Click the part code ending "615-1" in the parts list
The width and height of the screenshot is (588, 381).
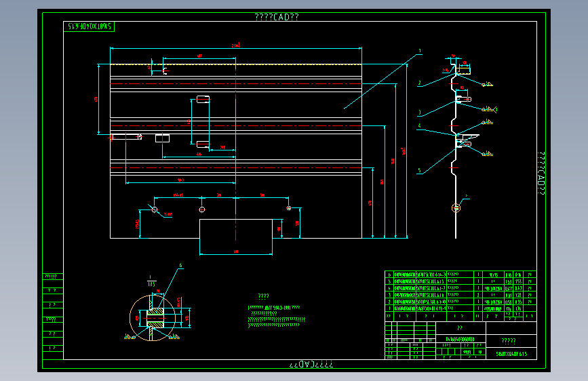pyautogui.click(x=431, y=308)
